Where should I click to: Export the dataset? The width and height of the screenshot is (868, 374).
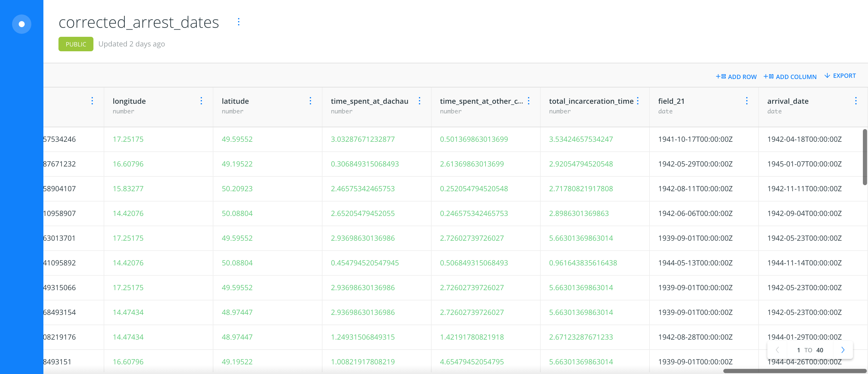click(x=840, y=76)
